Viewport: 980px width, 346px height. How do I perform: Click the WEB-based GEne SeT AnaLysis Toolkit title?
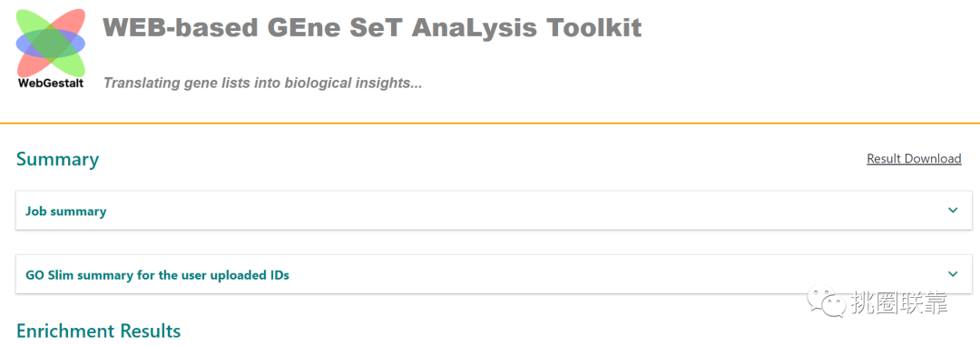373,27
